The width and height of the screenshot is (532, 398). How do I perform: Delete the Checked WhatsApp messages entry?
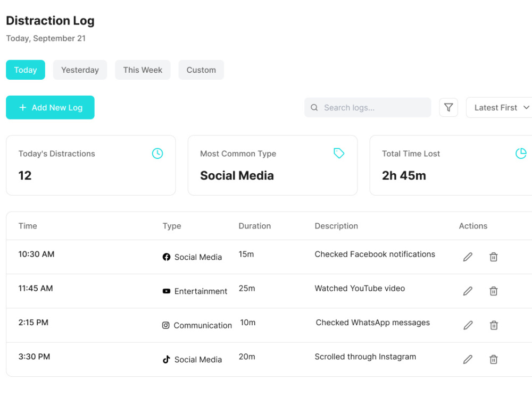(x=494, y=325)
